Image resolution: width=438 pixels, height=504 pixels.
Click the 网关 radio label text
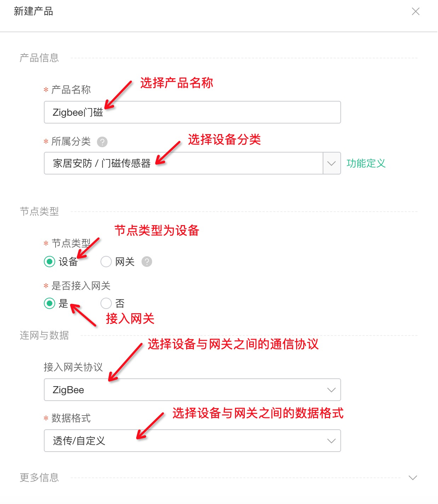point(125,262)
